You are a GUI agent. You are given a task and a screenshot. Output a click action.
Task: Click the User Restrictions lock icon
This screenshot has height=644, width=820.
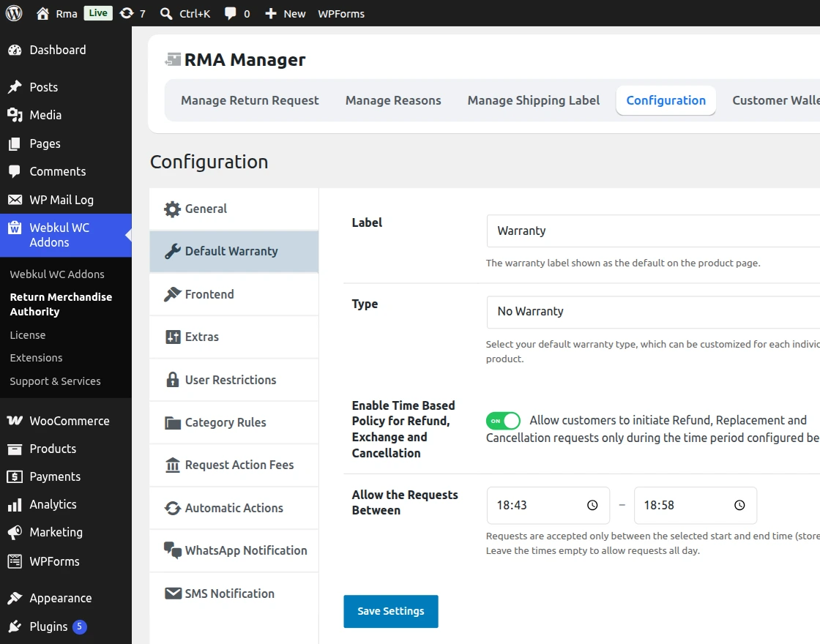point(172,380)
